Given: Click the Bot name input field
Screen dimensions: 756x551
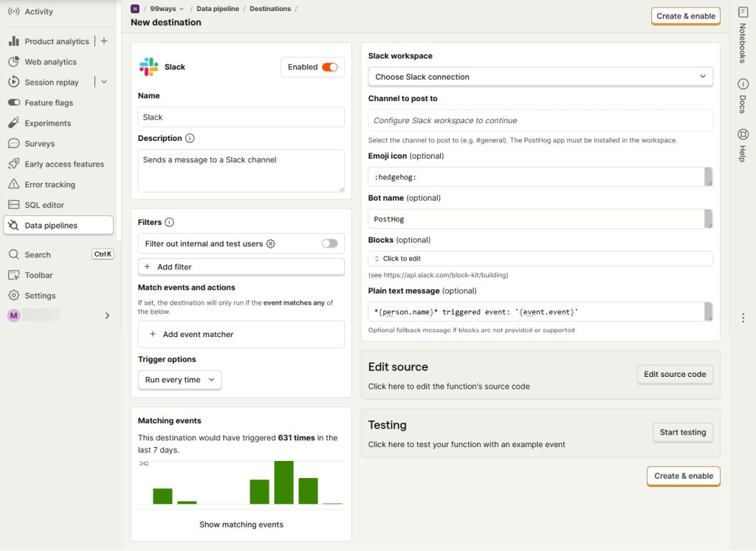Looking at the screenshot, I should pos(540,218).
